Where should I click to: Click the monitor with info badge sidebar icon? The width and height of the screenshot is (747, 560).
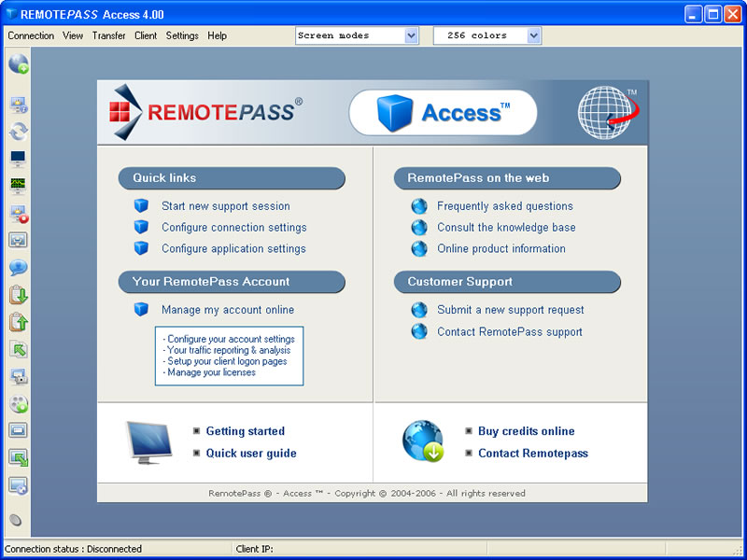tap(18, 105)
